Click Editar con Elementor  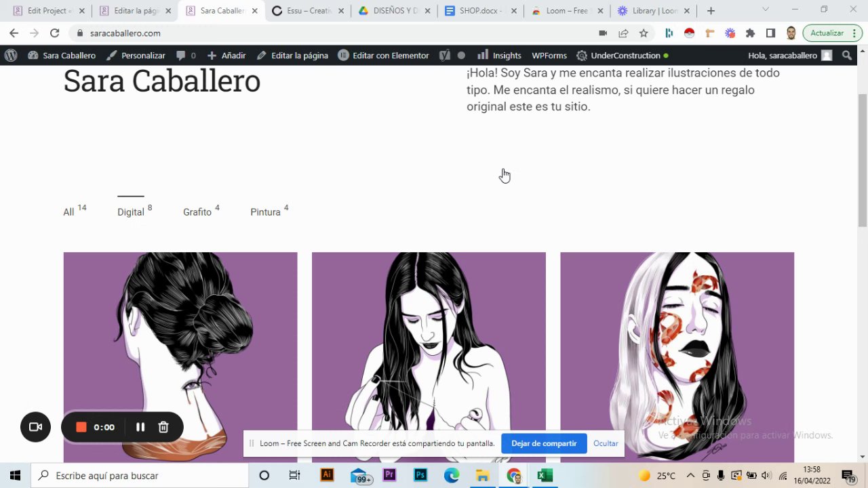tap(383, 56)
